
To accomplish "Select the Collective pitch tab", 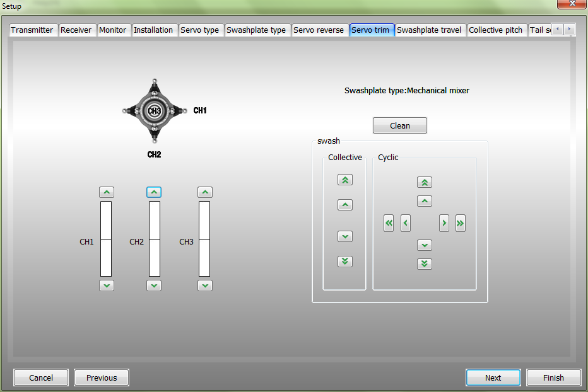I will click(x=495, y=30).
